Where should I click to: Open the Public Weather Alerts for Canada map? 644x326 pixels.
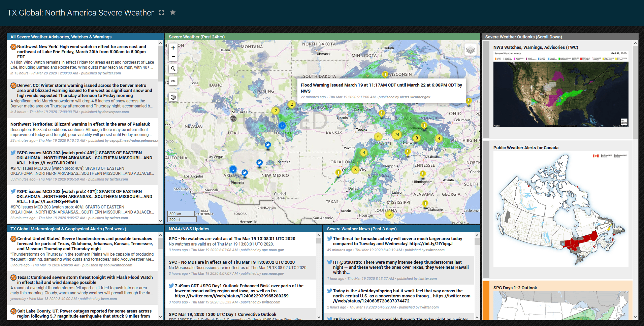click(560, 209)
